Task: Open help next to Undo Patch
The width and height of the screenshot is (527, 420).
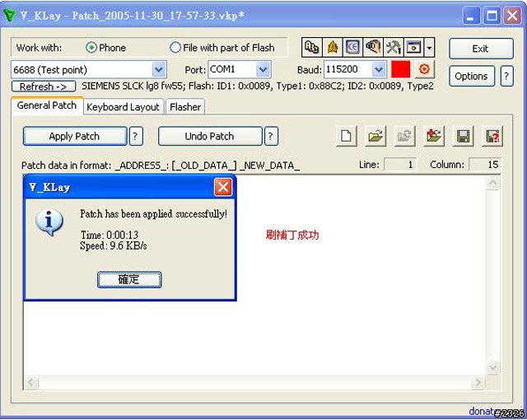Action: (271, 136)
